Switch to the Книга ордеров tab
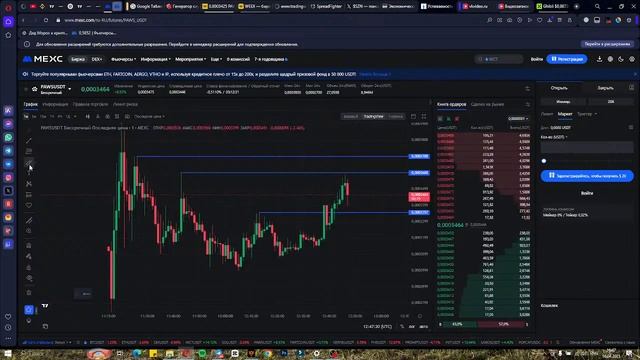The height and width of the screenshot is (360, 640). [x=451, y=104]
